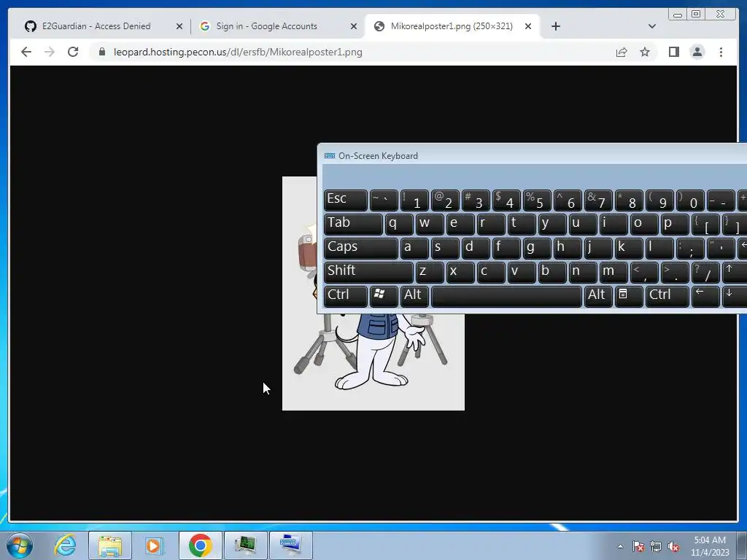Toggle Shift key on On-Screen Keyboard
Viewport: 747px width, 560px height.
368,272
